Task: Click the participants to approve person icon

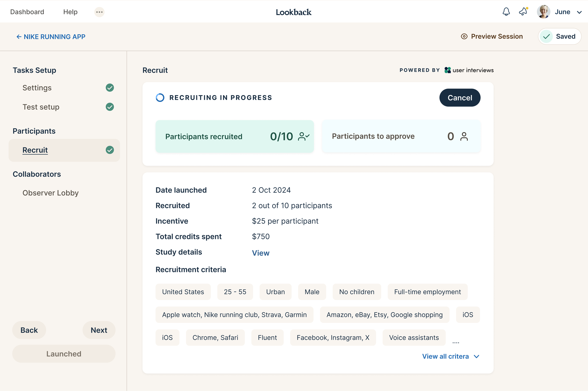Action: click(x=464, y=136)
